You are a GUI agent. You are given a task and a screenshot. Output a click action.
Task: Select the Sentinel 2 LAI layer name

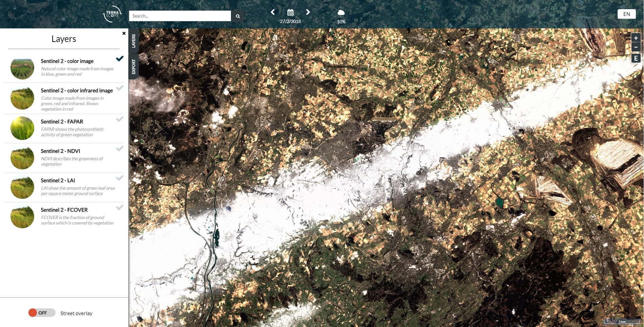(58, 180)
